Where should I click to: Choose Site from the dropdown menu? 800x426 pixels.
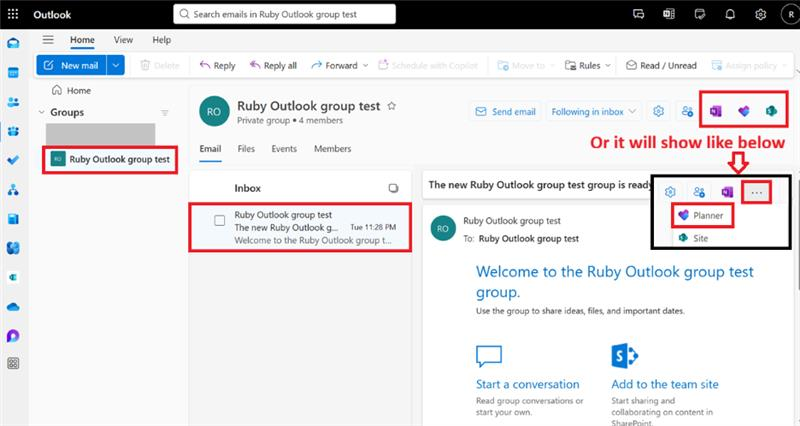tap(694, 238)
